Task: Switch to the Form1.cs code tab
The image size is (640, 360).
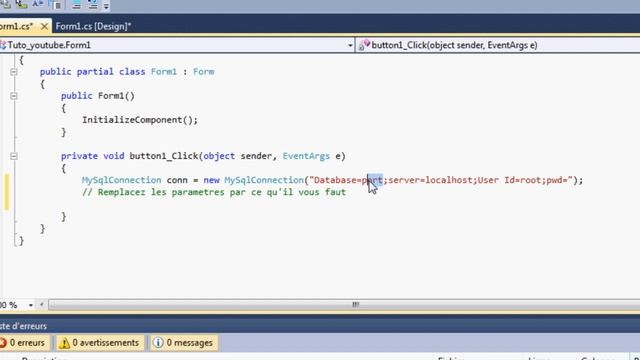Action: (16, 27)
